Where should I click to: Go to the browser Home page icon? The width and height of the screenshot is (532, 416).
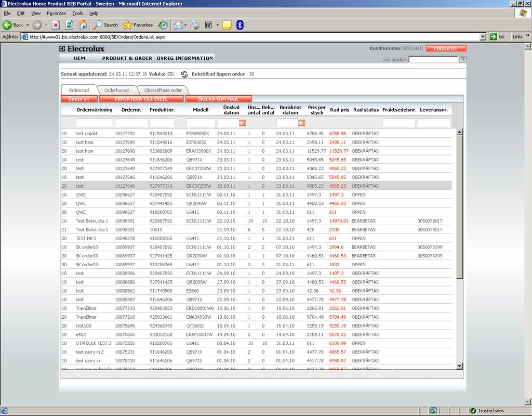(83, 25)
